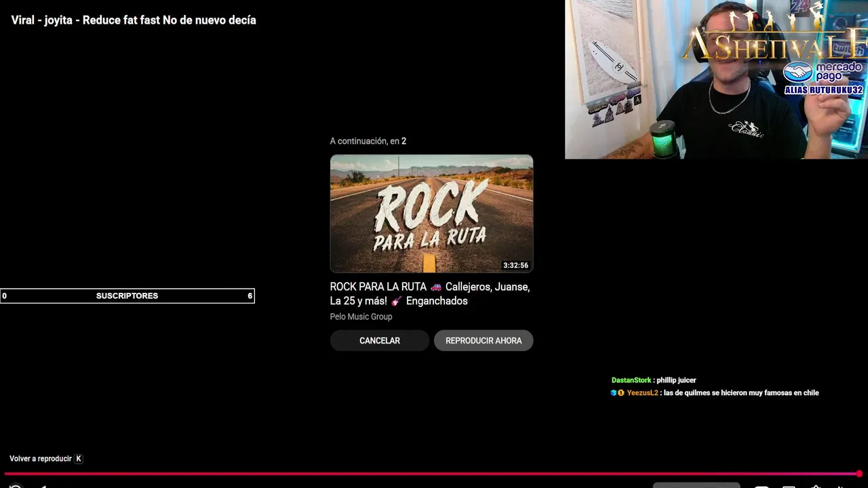Open the Pelo Music Group channel name
868x488 pixels.
point(361,317)
